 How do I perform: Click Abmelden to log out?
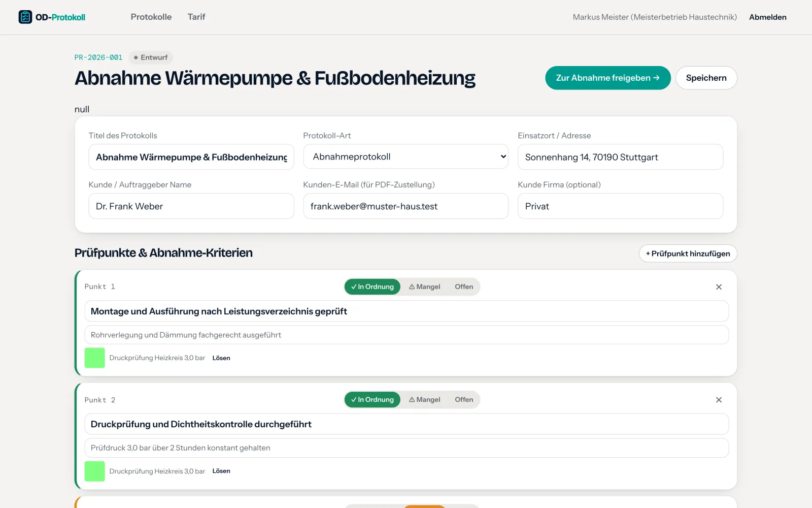coord(768,17)
